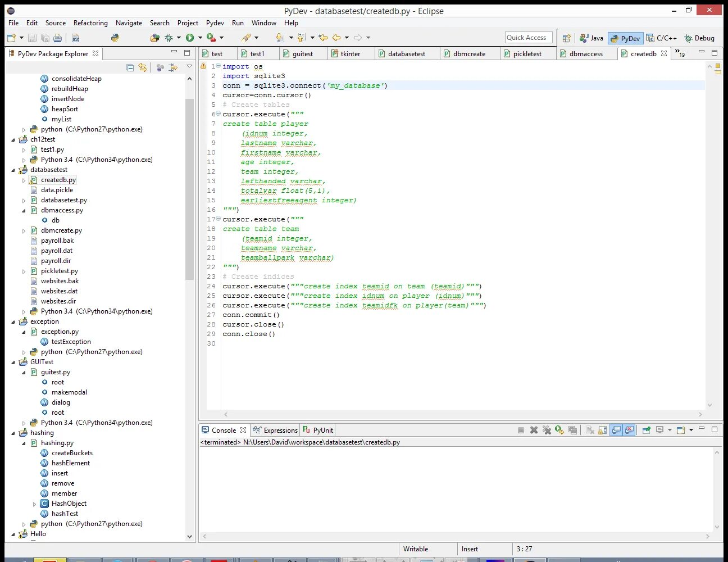Click the Back navigation arrow
The height and width of the screenshot is (562, 728).
click(336, 38)
